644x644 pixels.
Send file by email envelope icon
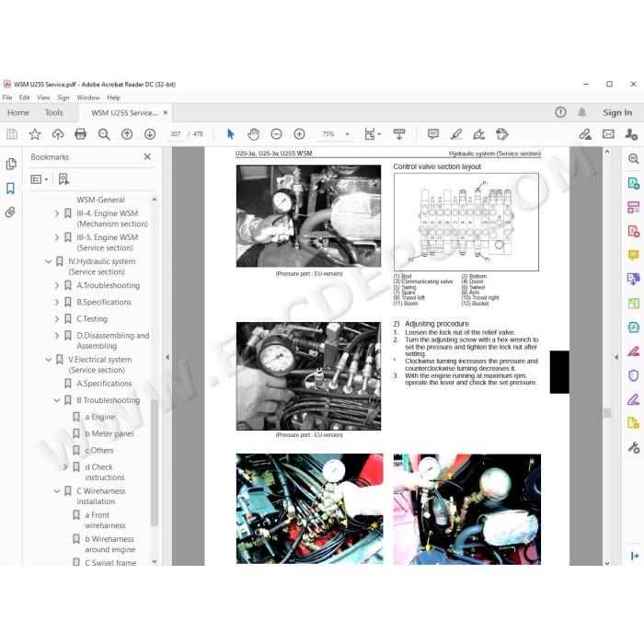click(608, 134)
